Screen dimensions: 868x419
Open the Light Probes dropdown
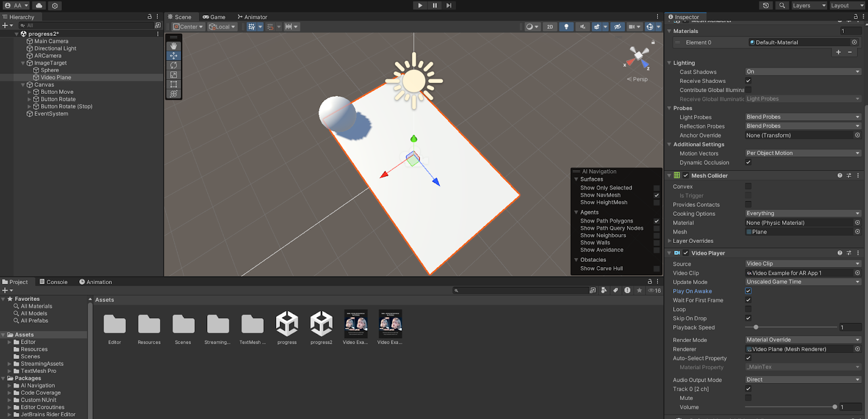(803, 117)
